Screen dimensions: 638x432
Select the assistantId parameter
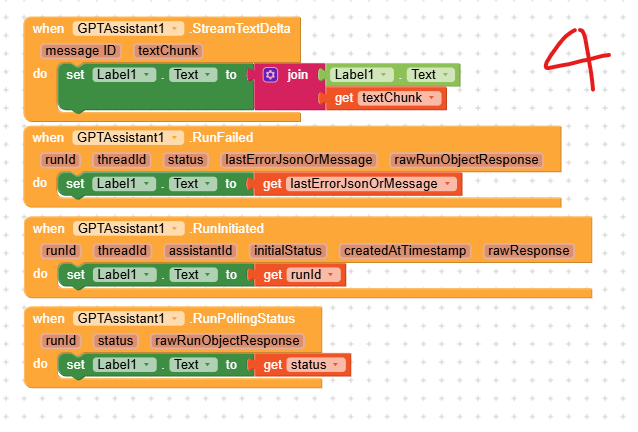[200, 251]
